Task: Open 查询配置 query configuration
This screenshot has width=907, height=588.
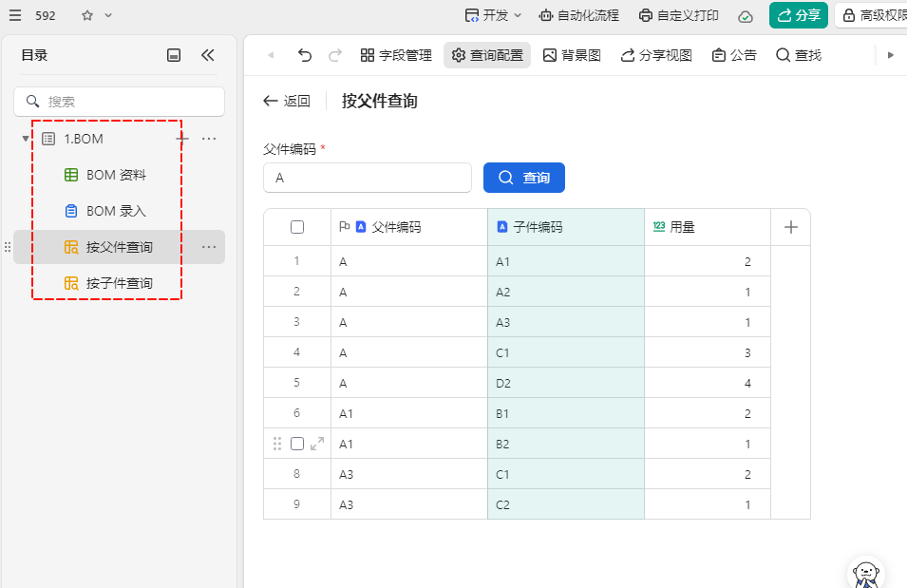Action: click(x=487, y=55)
